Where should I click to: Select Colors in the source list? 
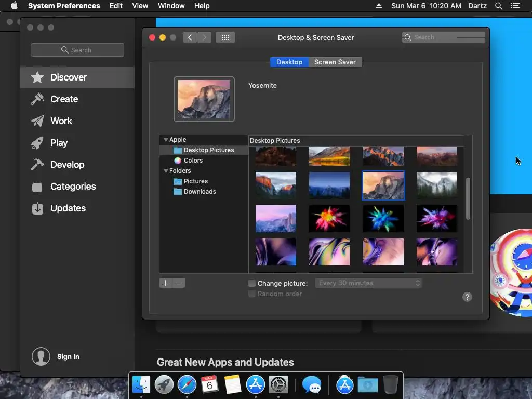point(204,161)
